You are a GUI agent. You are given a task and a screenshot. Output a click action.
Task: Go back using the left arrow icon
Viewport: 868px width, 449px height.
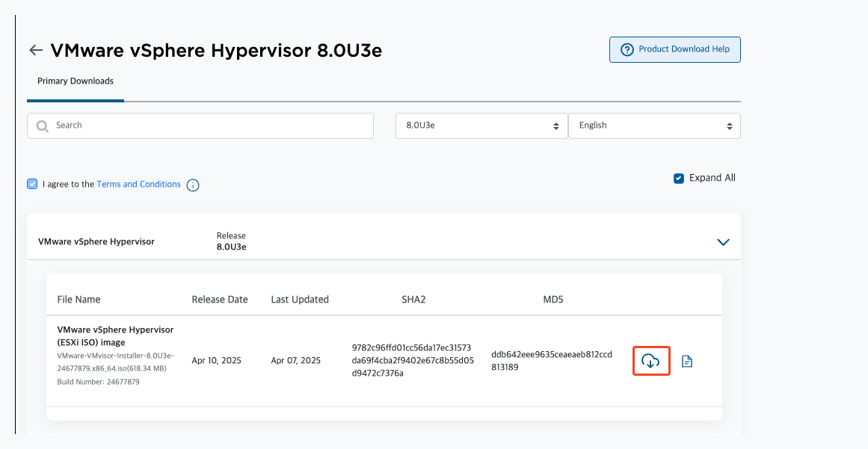(x=36, y=50)
